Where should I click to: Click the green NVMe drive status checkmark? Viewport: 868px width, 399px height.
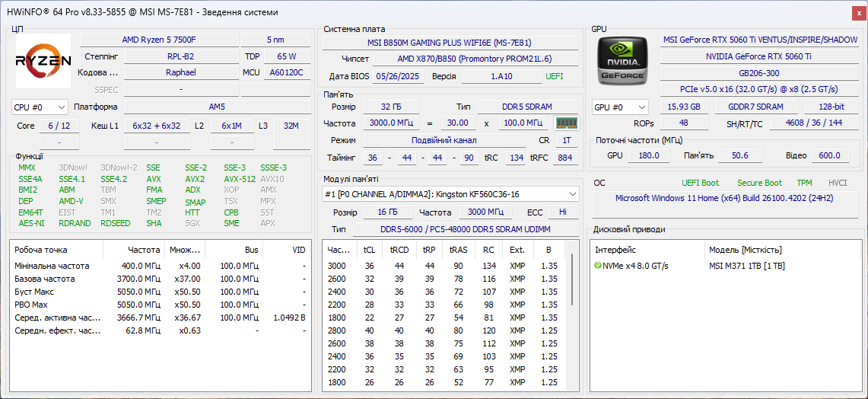coord(598,266)
